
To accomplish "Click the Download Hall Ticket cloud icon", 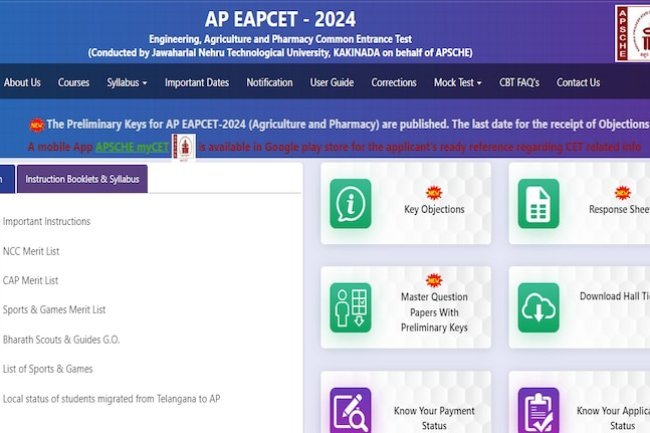I will tap(538, 307).
